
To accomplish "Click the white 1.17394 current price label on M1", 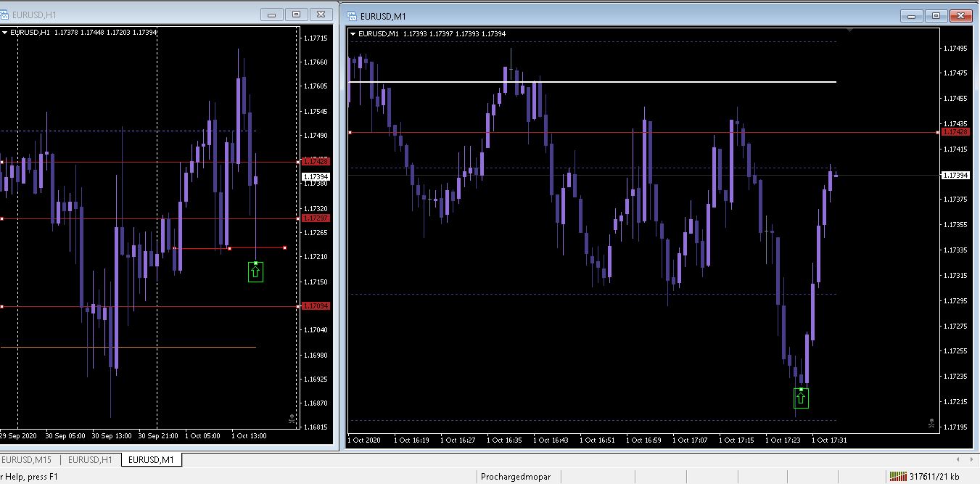I will point(955,176).
